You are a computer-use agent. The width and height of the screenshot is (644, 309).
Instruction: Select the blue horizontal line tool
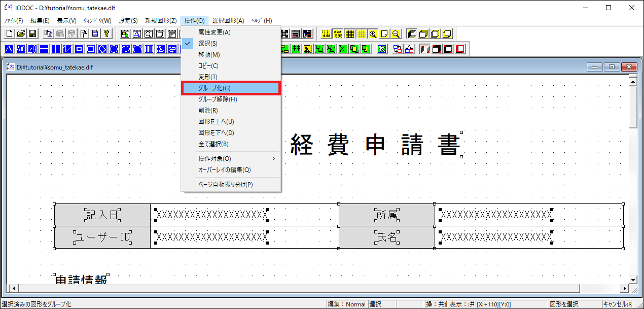[x=44, y=49]
